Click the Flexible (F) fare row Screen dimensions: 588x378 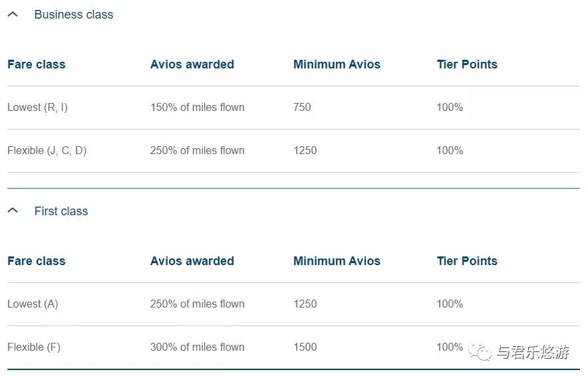click(x=293, y=347)
